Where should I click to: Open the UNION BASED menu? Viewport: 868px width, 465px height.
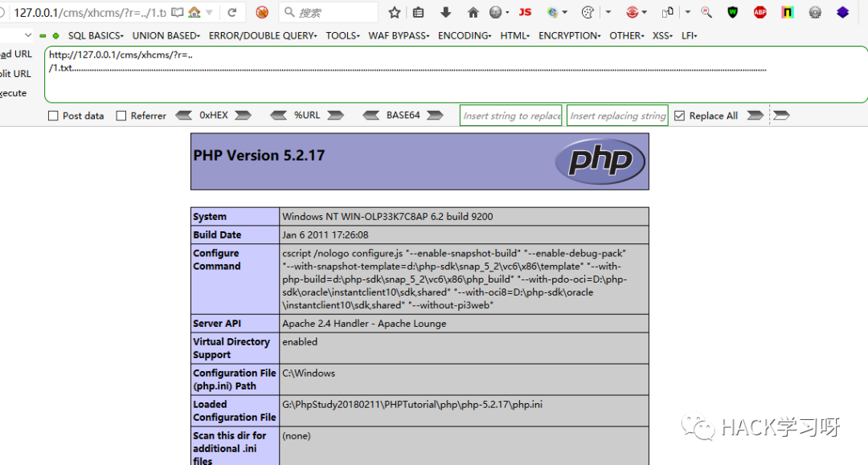(166, 35)
